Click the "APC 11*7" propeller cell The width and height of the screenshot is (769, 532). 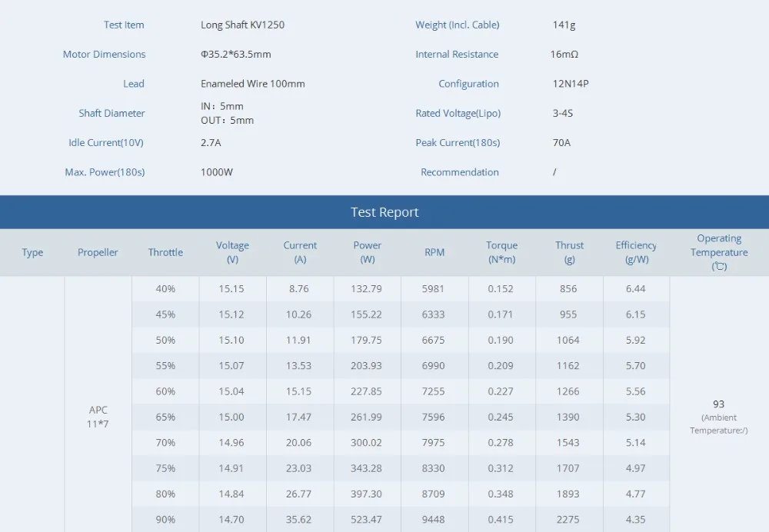point(98,417)
